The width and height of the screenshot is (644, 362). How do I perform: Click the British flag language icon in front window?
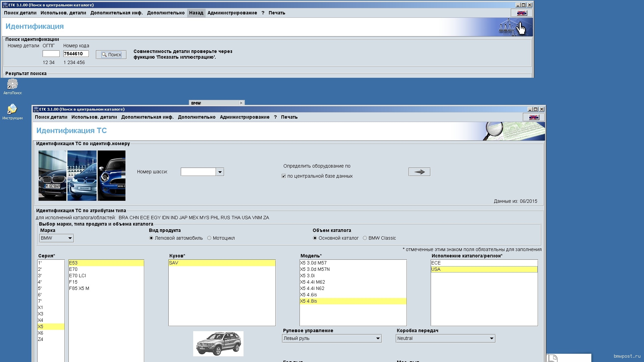(x=534, y=117)
